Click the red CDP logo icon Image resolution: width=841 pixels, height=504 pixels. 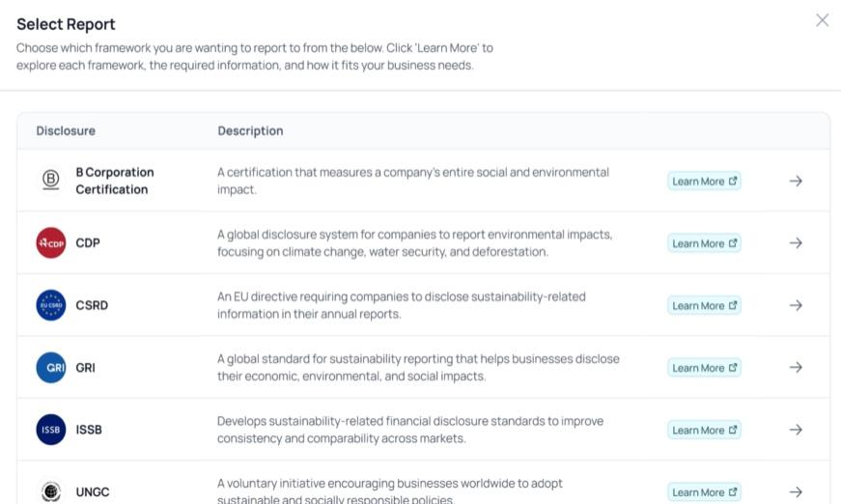point(51,243)
